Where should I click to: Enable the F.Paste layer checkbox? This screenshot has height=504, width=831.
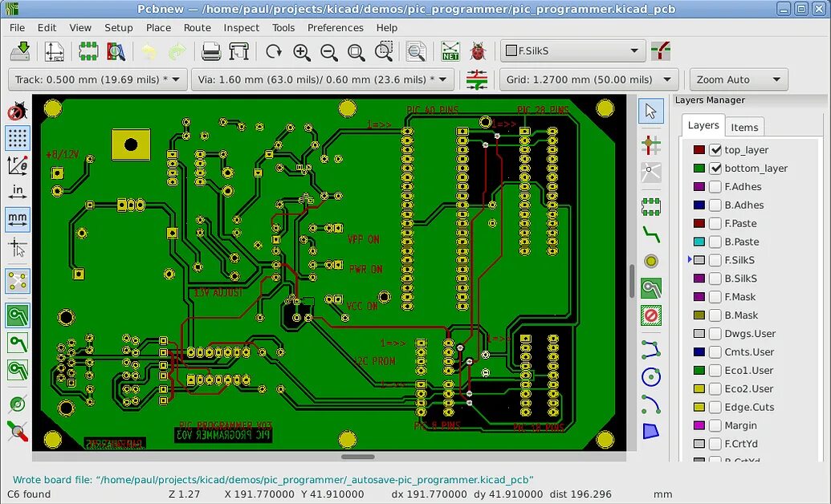click(x=715, y=224)
